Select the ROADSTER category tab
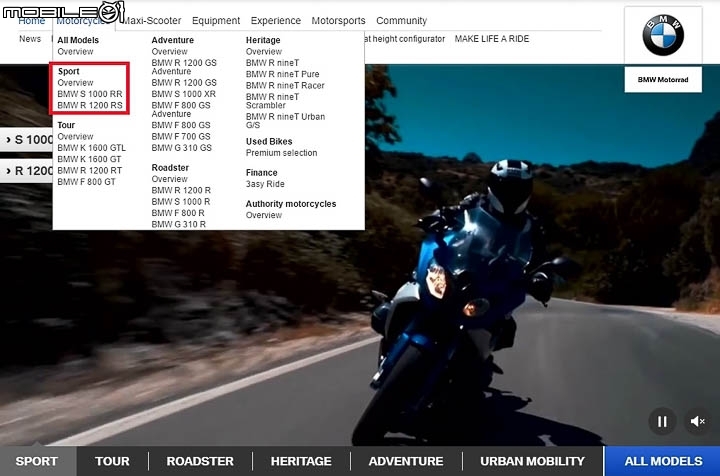Screen dimensions: 720x476 [x=200, y=461]
